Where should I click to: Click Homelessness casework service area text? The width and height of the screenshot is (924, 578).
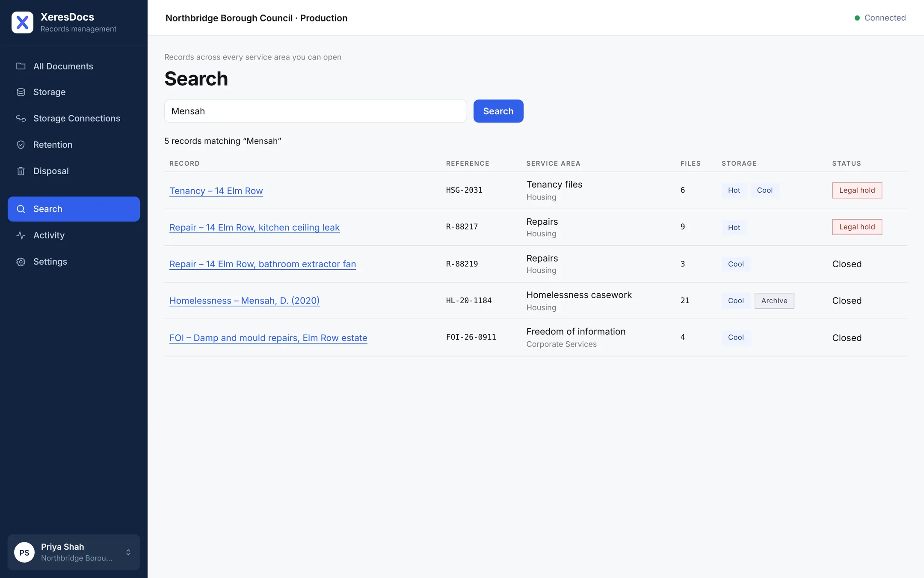click(x=579, y=295)
